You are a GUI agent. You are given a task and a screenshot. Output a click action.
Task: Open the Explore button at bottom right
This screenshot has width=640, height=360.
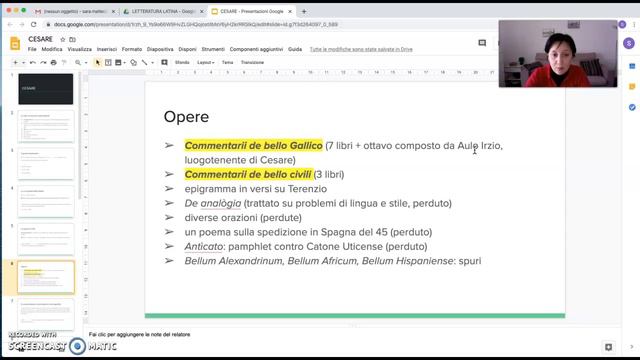tap(608, 347)
